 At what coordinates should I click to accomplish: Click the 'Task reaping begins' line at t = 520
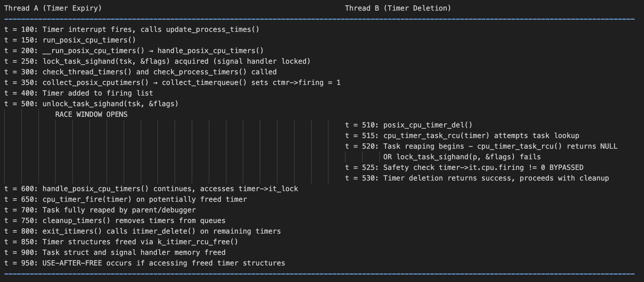(481, 146)
